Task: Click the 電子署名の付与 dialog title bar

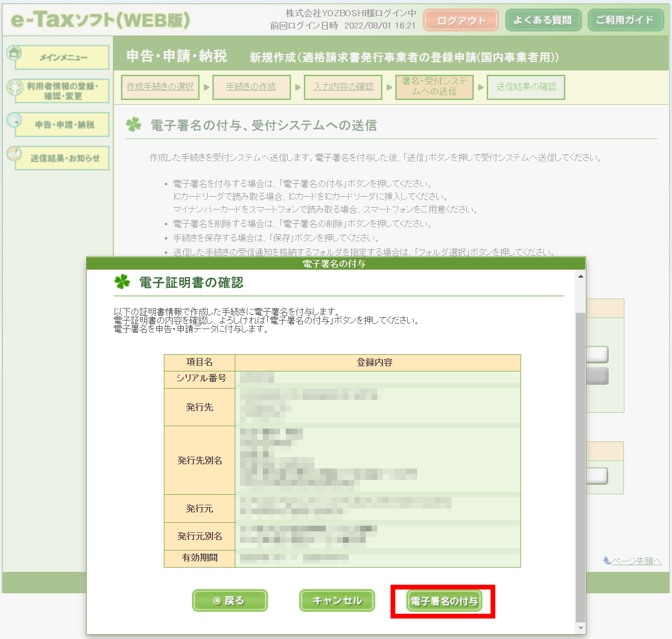Action: pos(336,263)
